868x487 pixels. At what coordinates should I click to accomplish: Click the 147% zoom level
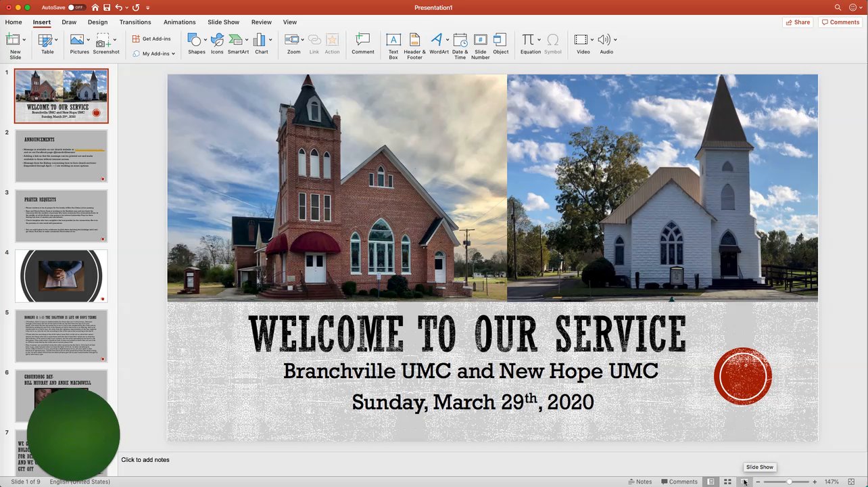[x=831, y=482]
